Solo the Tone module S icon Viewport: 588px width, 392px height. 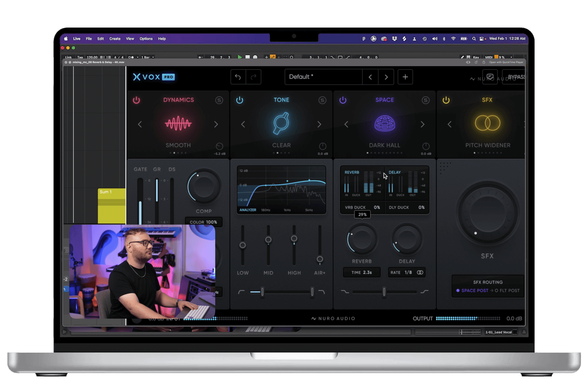tap(322, 100)
